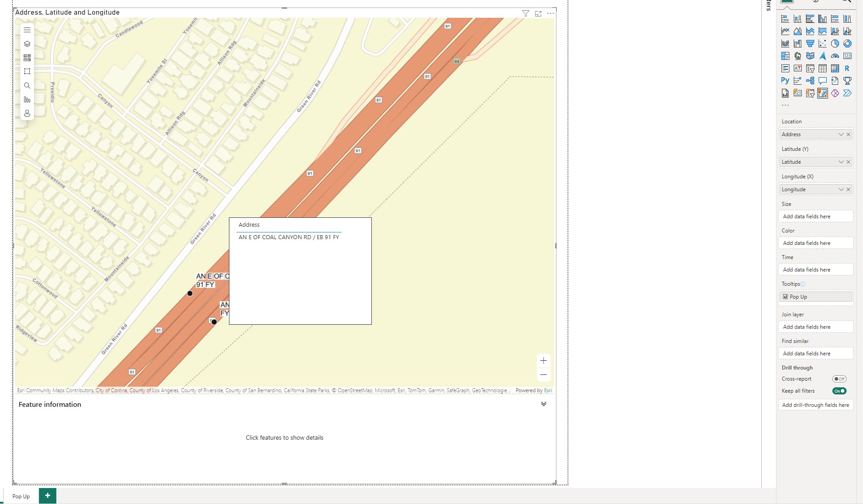This screenshot has height=504, width=863.
Task: Open the basemap gallery on the map
Action: click(x=27, y=57)
